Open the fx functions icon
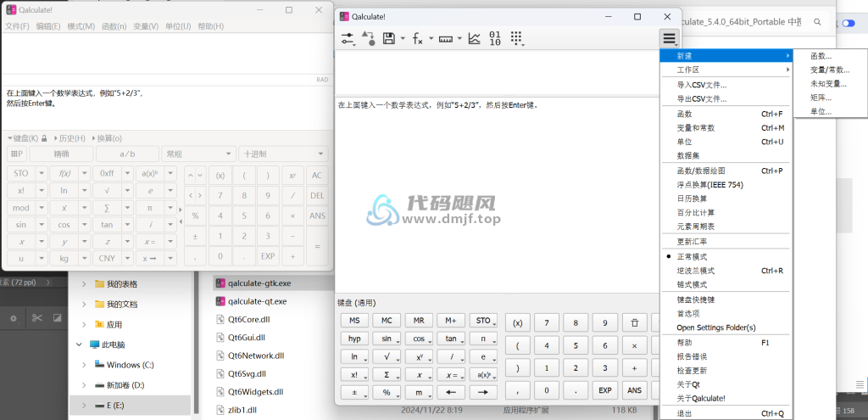The height and width of the screenshot is (420, 868). 418,38
